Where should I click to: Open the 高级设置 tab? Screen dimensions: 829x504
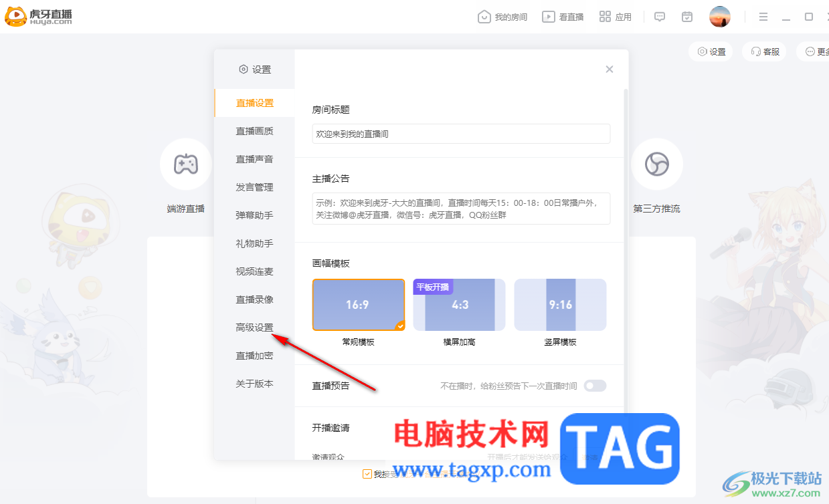254,328
